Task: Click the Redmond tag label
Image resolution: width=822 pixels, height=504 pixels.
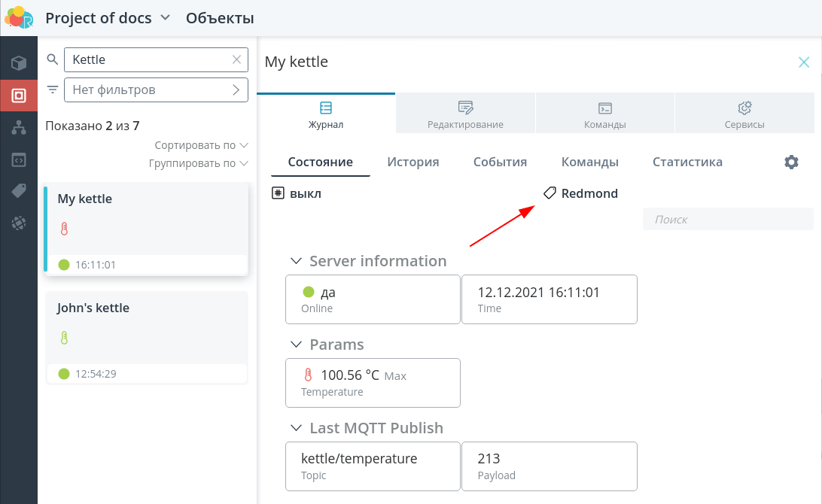Action: tap(589, 193)
